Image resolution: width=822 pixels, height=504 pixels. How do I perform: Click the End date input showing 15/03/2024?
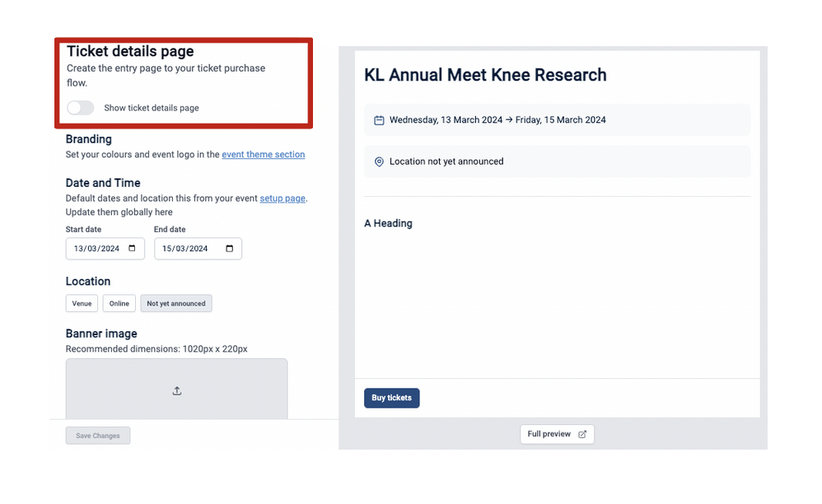(192, 248)
